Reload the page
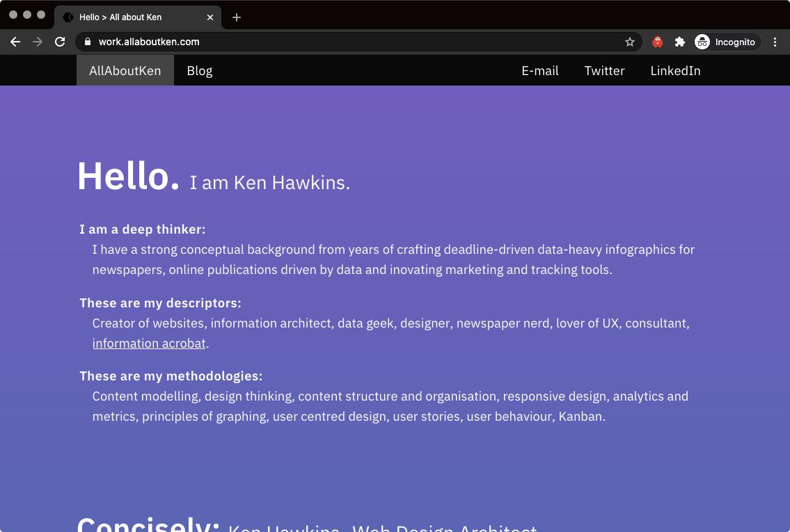The width and height of the screenshot is (790, 532). point(60,42)
